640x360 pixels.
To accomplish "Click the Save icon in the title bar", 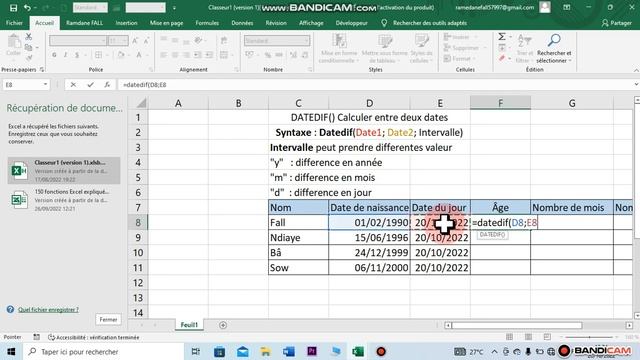I will pyautogui.click(x=13, y=8).
